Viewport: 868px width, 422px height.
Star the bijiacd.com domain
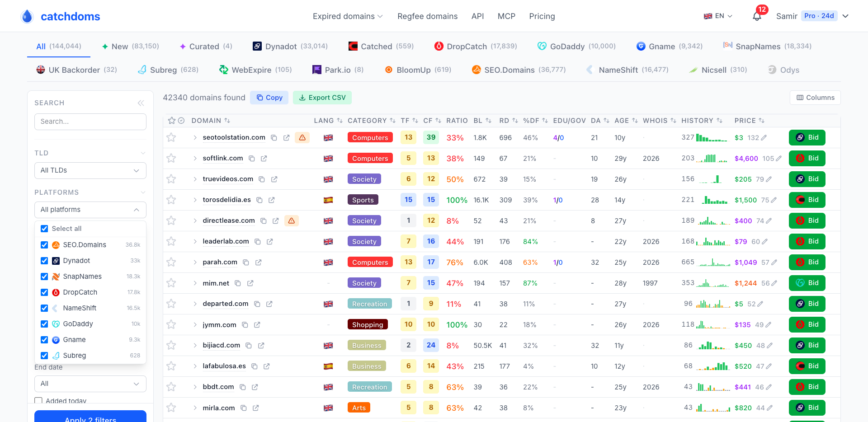171,345
